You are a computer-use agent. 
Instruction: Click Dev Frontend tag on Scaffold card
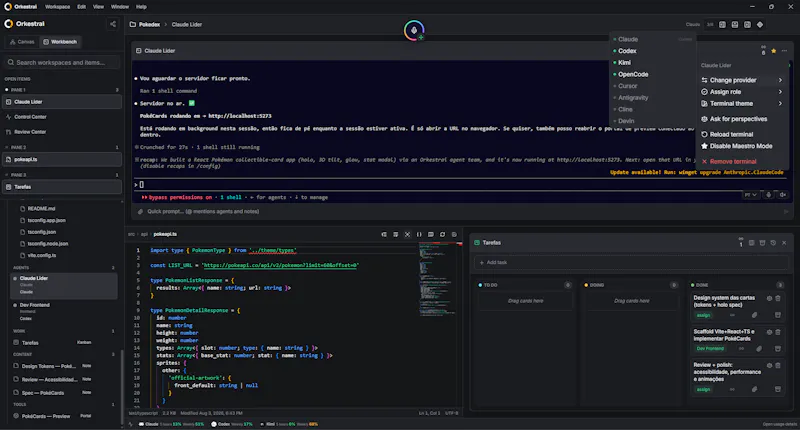coord(710,349)
